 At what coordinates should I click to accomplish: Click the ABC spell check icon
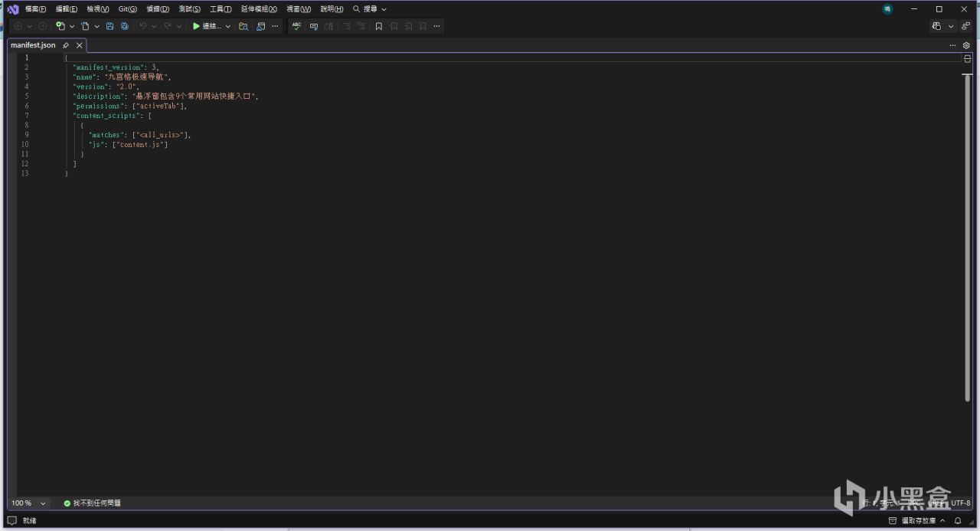296,26
